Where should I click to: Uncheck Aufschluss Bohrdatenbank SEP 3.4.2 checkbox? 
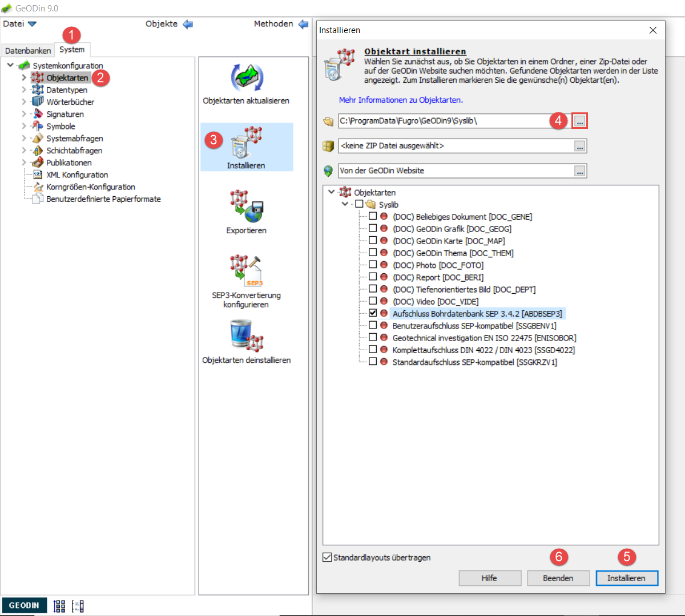tap(373, 313)
